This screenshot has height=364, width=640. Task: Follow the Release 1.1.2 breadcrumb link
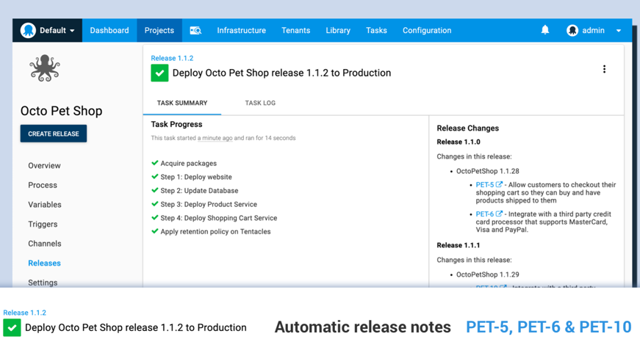(172, 58)
